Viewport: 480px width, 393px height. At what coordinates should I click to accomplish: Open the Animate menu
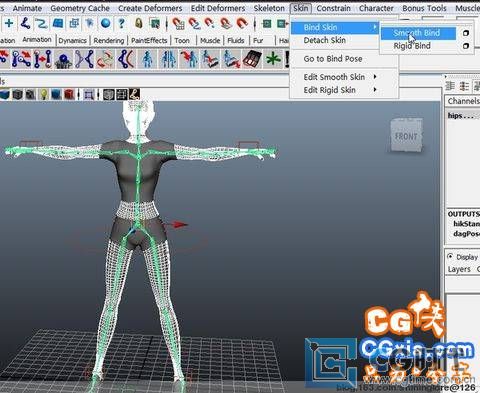[27, 8]
